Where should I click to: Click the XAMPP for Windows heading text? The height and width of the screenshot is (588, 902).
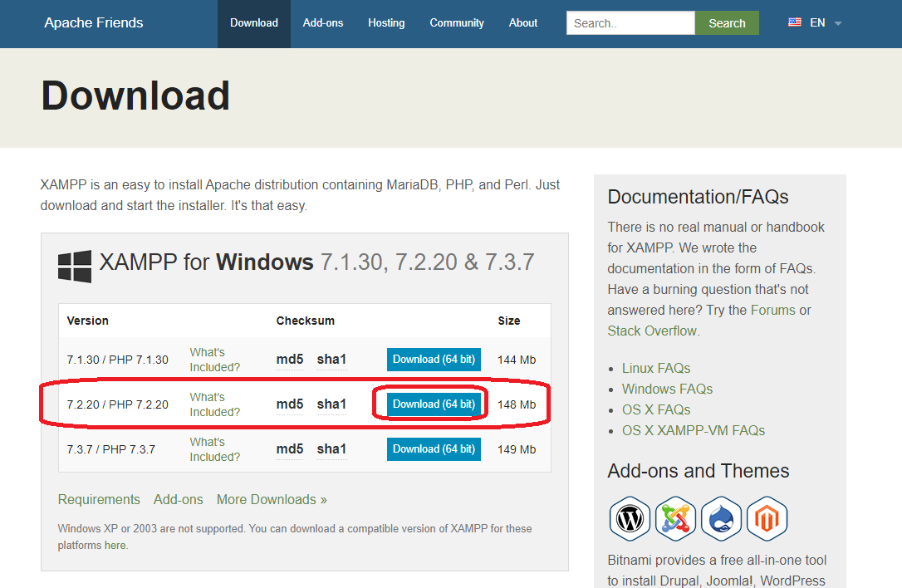[317, 262]
